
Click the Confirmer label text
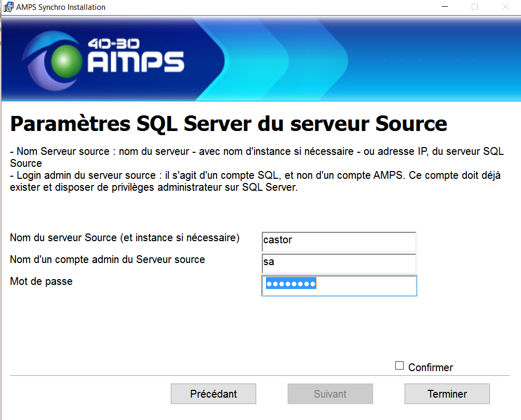click(431, 367)
